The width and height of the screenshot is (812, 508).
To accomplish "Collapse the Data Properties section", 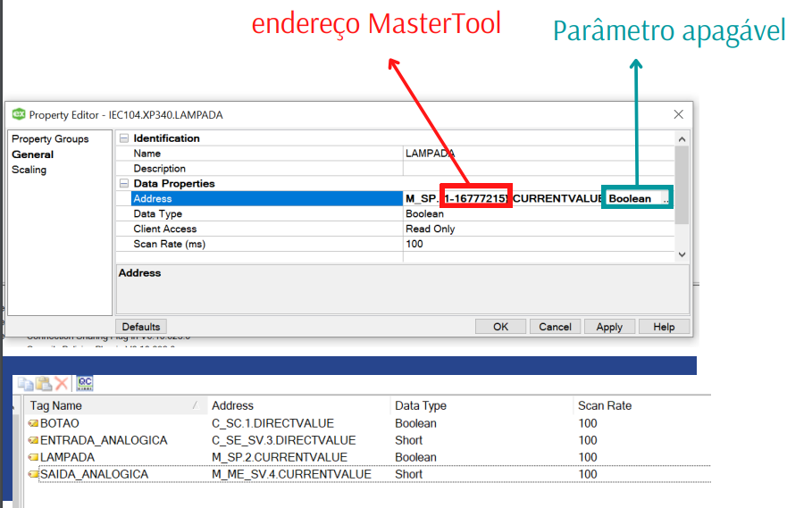I will [x=124, y=184].
